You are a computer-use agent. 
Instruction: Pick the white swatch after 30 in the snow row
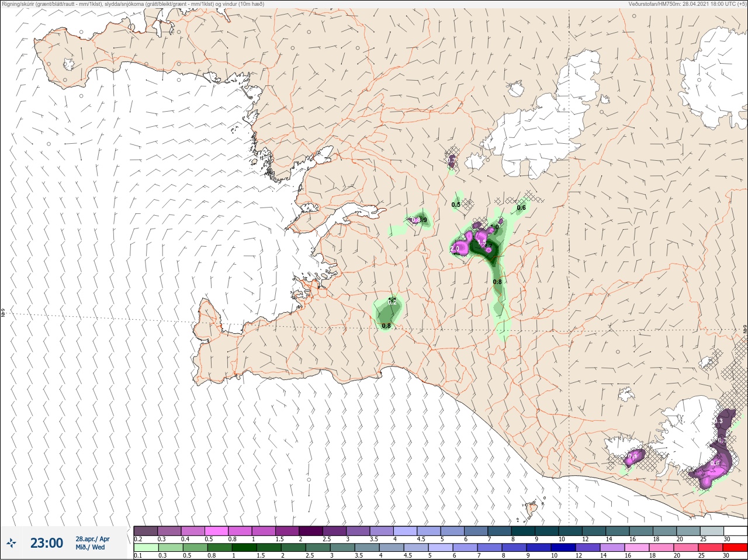(x=735, y=530)
